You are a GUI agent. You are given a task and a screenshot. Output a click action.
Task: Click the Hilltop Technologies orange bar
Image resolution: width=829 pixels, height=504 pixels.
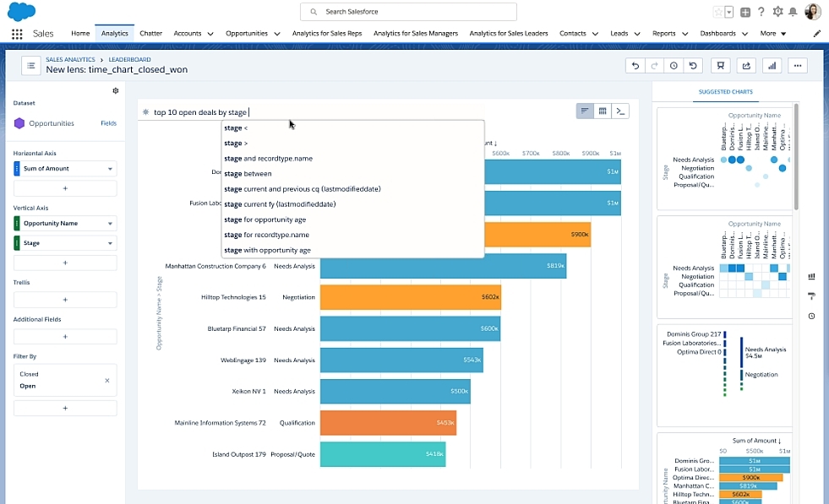[410, 297]
